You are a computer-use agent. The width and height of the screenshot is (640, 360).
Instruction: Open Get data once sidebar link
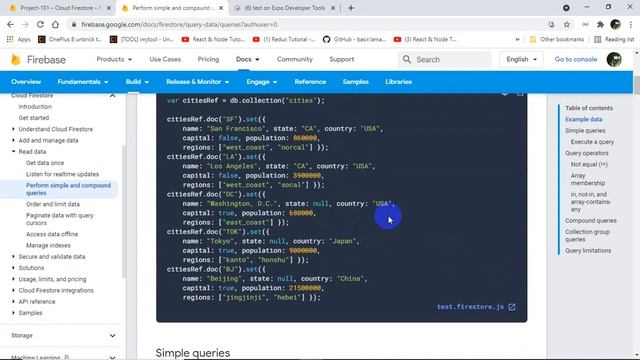click(45, 163)
